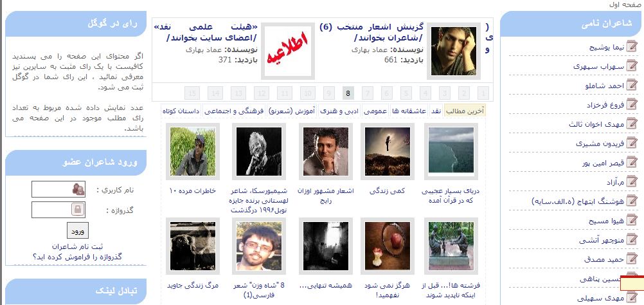Open the red اطلاعیه announcement thumbnail
The width and height of the screenshot is (644, 305).
tap(288, 51)
